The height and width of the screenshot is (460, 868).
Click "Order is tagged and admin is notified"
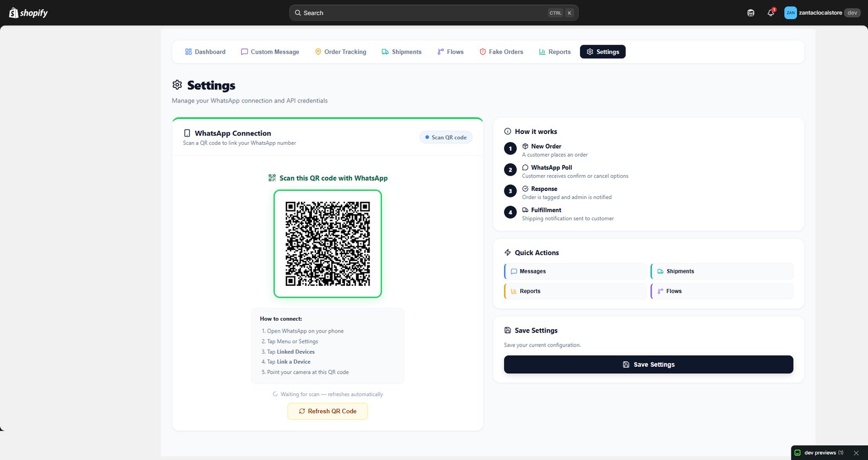point(567,197)
